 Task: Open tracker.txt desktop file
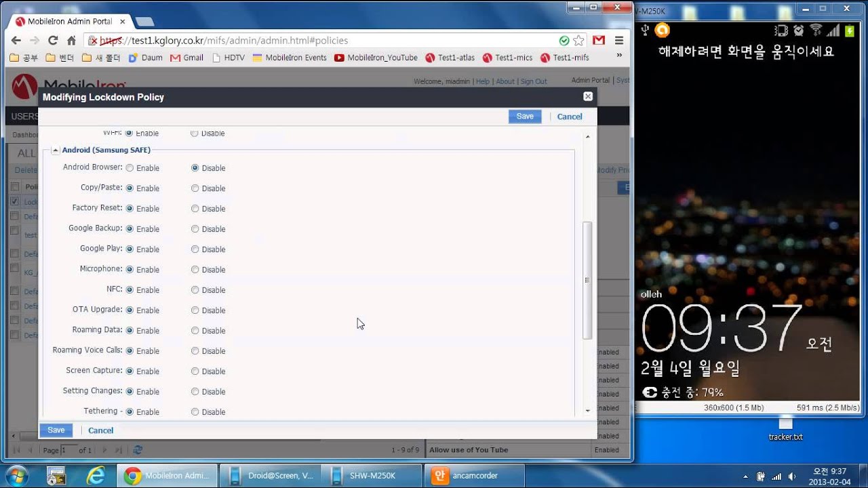click(x=785, y=429)
